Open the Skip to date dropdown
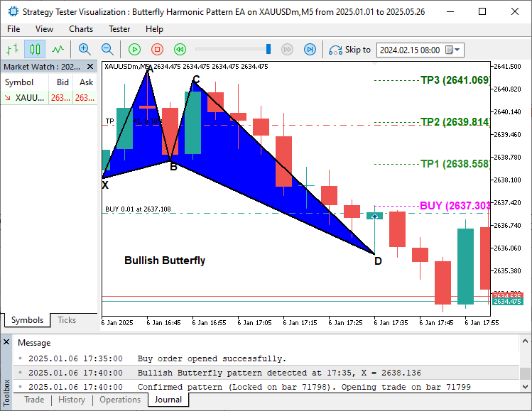The width and height of the screenshot is (532, 411). pyautogui.click(x=457, y=50)
